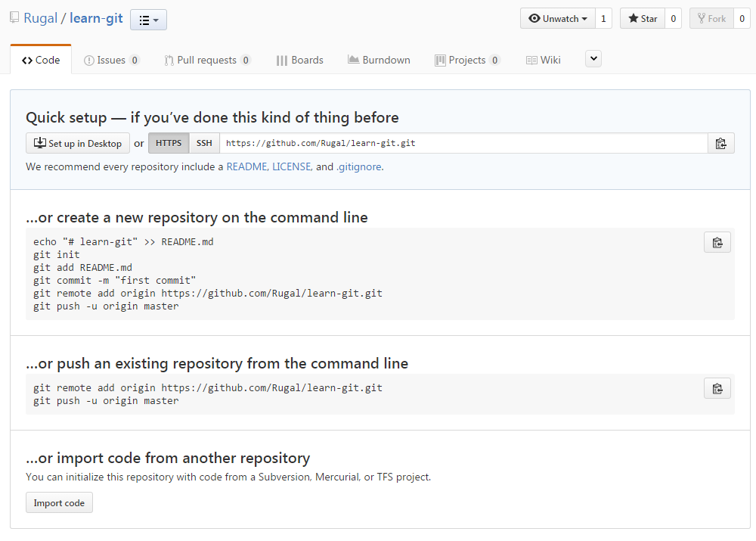Switch to the Projects tab
The width and height of the screenshot is (756, 541).
[x=467, y=60]
